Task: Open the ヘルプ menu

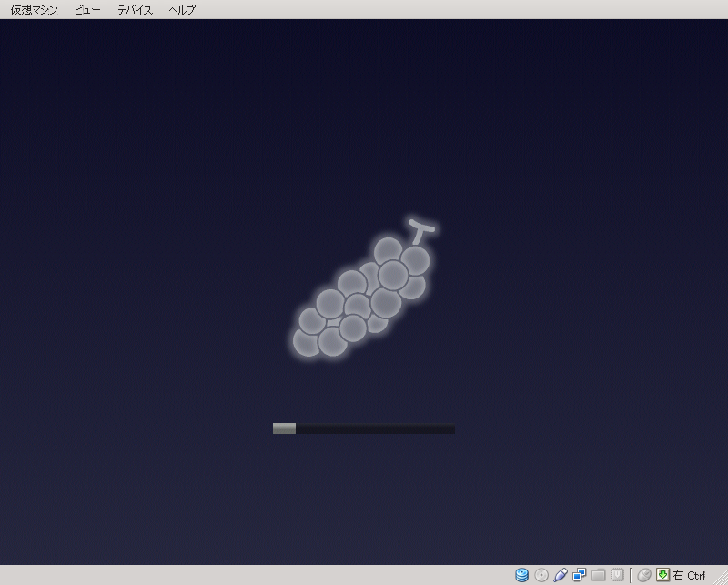Action: click(x=180, y=10)
